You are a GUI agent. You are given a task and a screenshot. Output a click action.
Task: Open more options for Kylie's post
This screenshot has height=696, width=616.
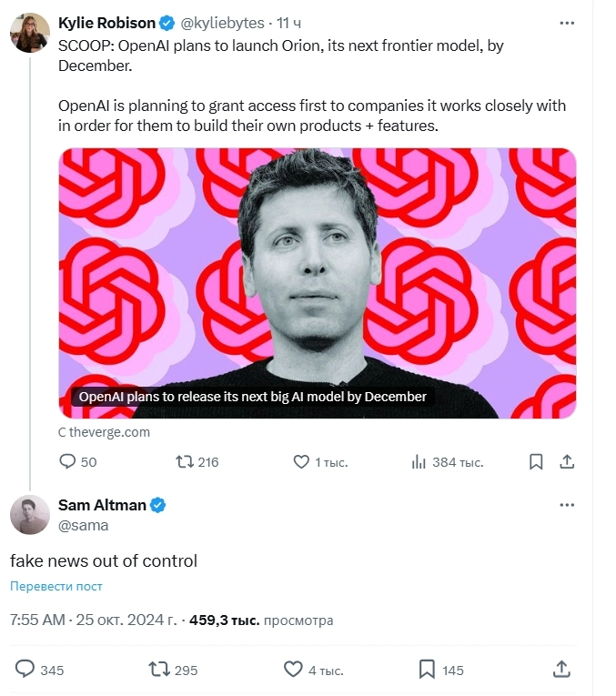[x=567, y=24]
